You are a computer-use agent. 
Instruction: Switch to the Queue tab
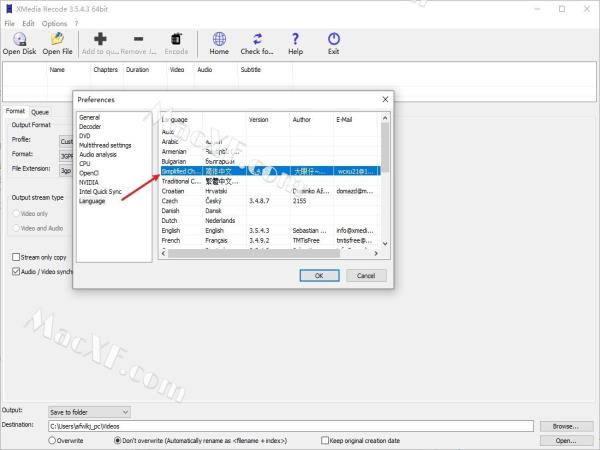pyautogui.click(x=40, y=112)
